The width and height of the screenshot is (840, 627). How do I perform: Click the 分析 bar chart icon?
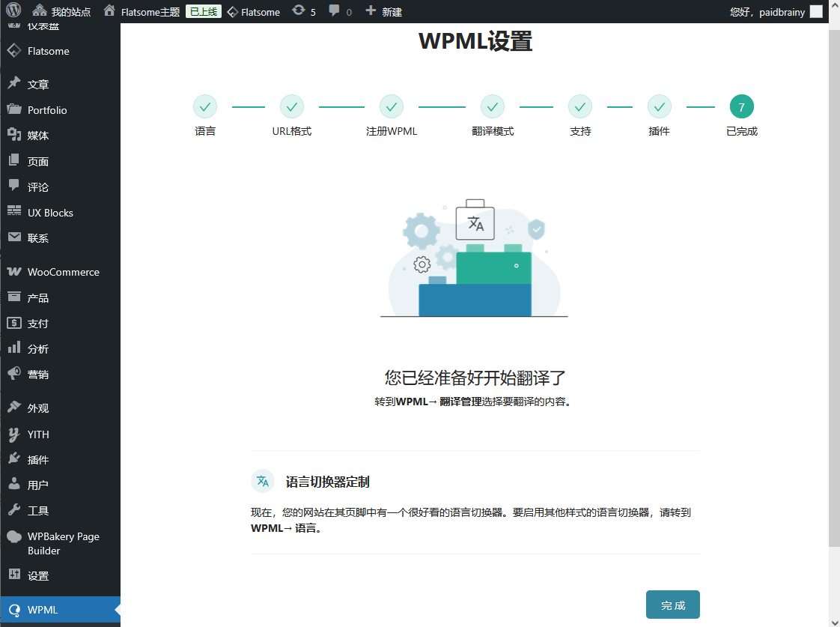(14, 348)
